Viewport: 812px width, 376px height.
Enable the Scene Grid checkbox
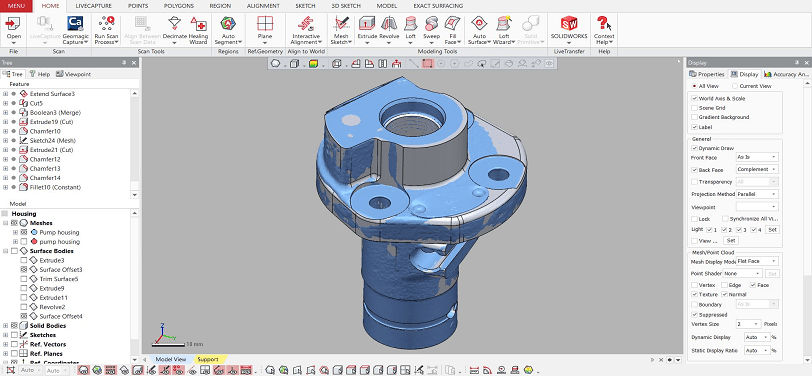(694, 108)
